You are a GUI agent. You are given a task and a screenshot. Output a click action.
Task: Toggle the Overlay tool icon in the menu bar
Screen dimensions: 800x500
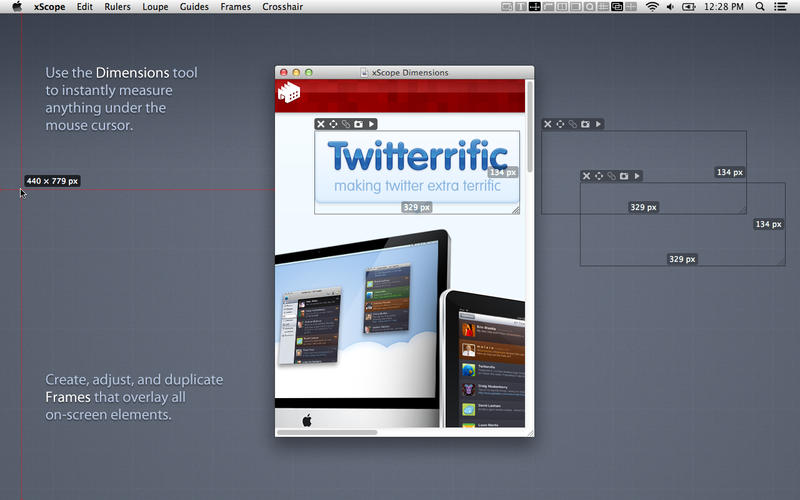point(562,7)
